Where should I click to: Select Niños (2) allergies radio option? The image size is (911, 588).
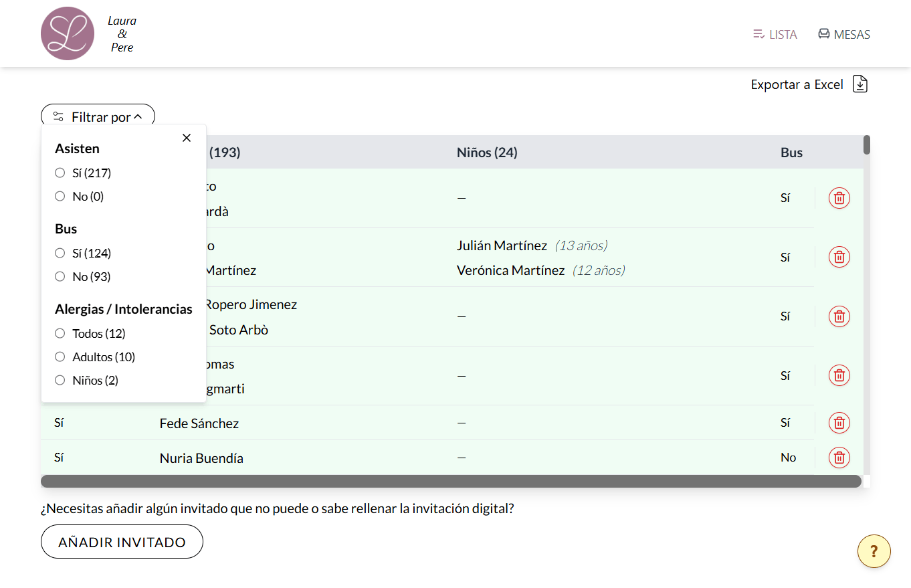tap(60, 380)
